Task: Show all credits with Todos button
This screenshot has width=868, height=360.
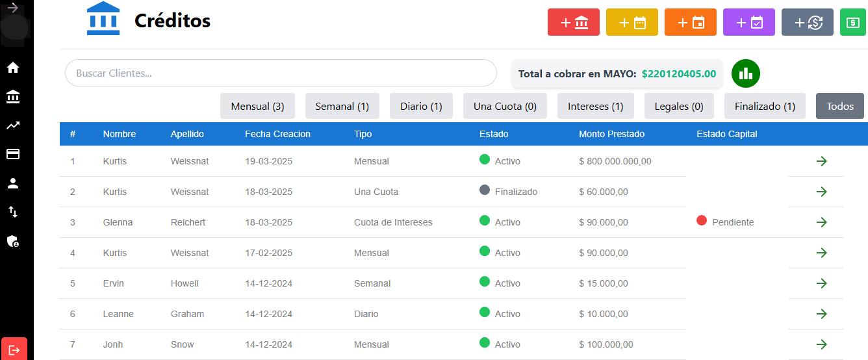Action: click(x=839, y=106)
